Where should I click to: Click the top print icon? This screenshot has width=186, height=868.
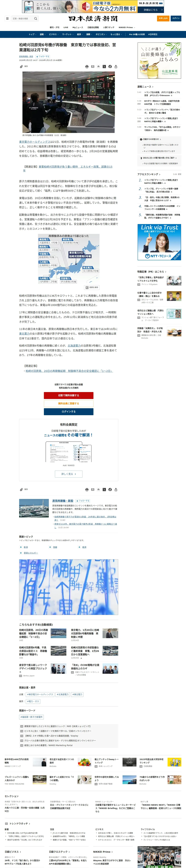tap(87, 67)
